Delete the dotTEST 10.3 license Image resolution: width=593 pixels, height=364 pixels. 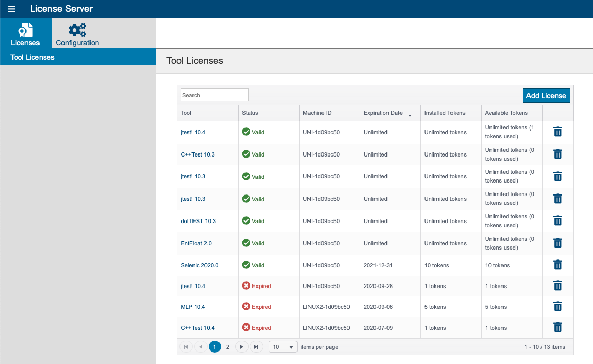coord(558,221)
